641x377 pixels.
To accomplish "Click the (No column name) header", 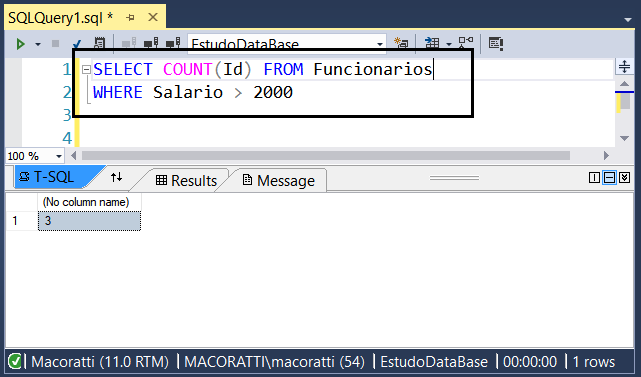I will tap(90, 202).
